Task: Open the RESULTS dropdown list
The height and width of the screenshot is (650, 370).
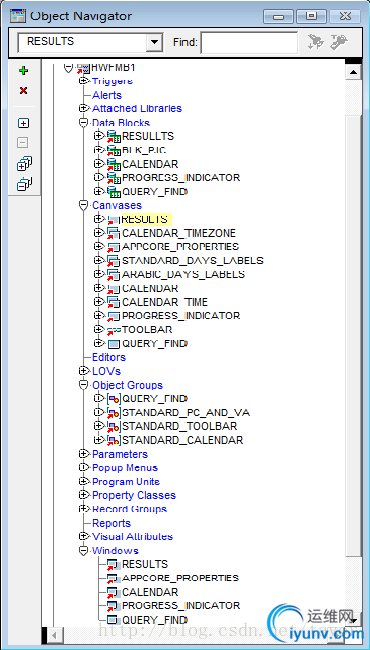Action: (155, 42)
